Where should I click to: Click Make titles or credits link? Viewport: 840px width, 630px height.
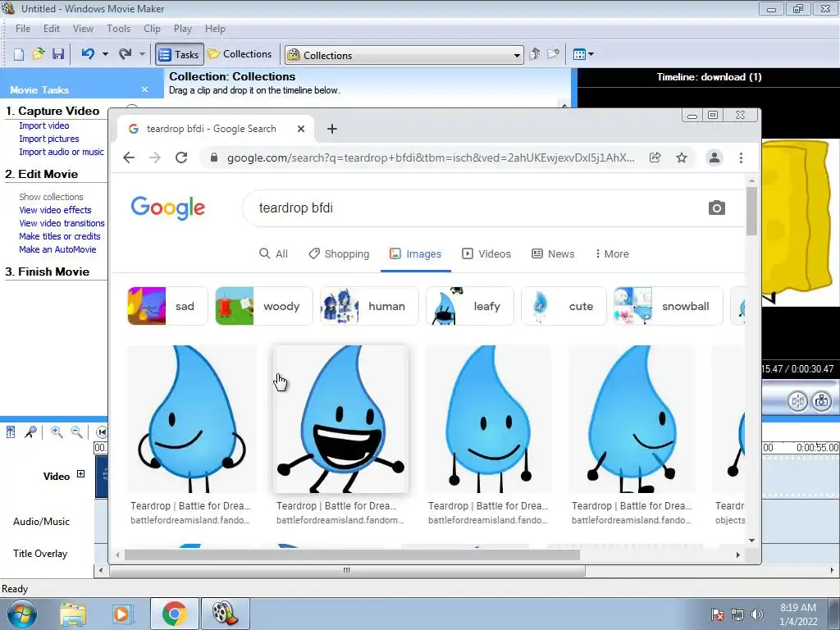(59, 236)
